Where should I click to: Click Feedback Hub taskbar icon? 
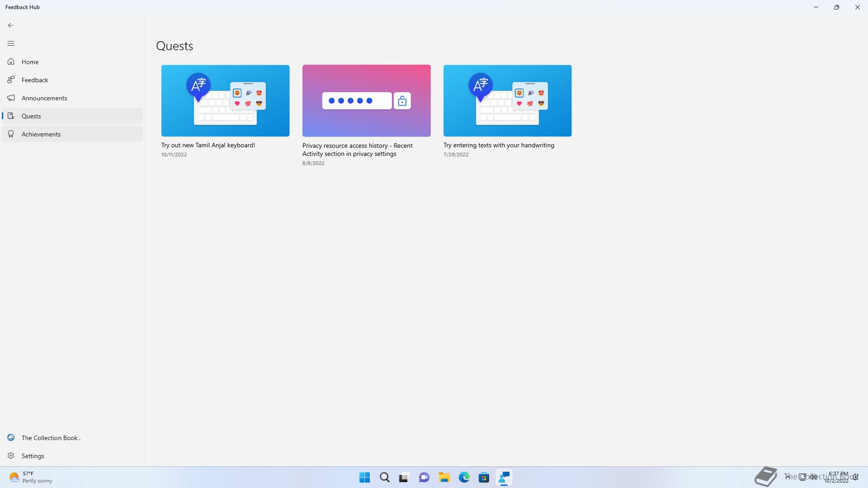(x=504, y=478)
